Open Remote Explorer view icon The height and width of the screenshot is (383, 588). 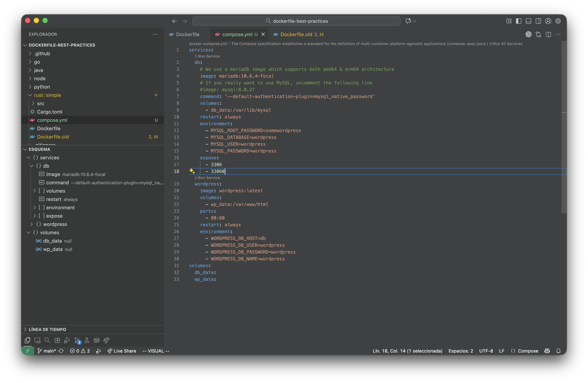coord(37,340)
